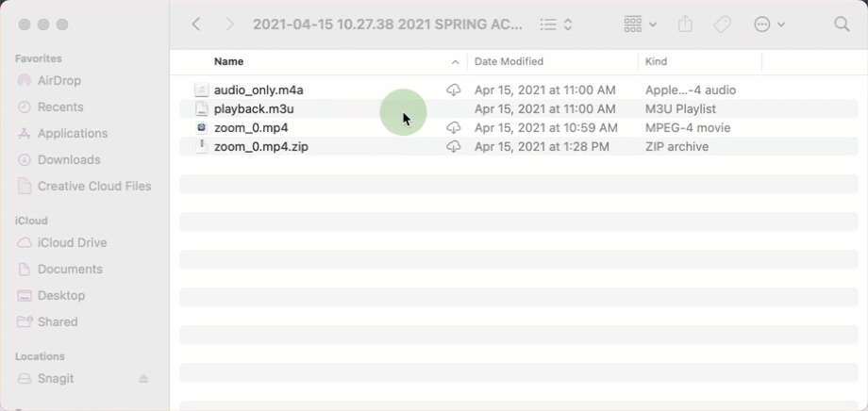This screenshot has height=411, width=868.
Task: Select Creative Cloud Files folder
Action: tap(93, 187)
